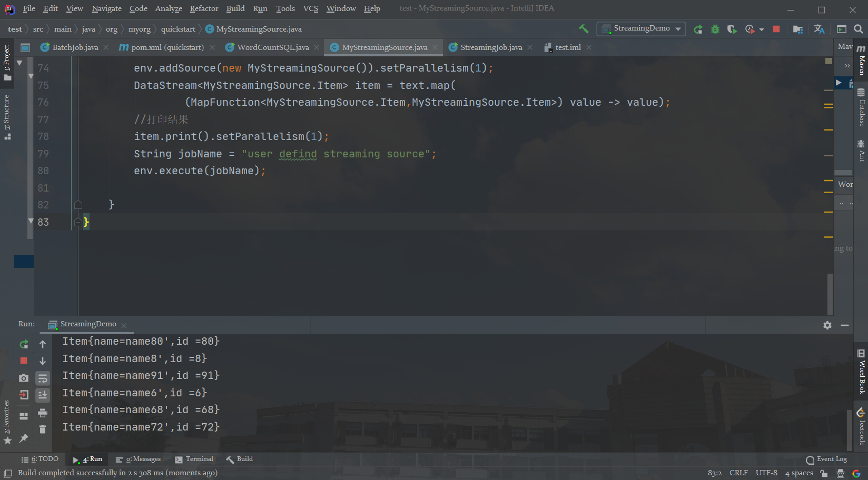Open the VCS menu

tap(311, 8)
